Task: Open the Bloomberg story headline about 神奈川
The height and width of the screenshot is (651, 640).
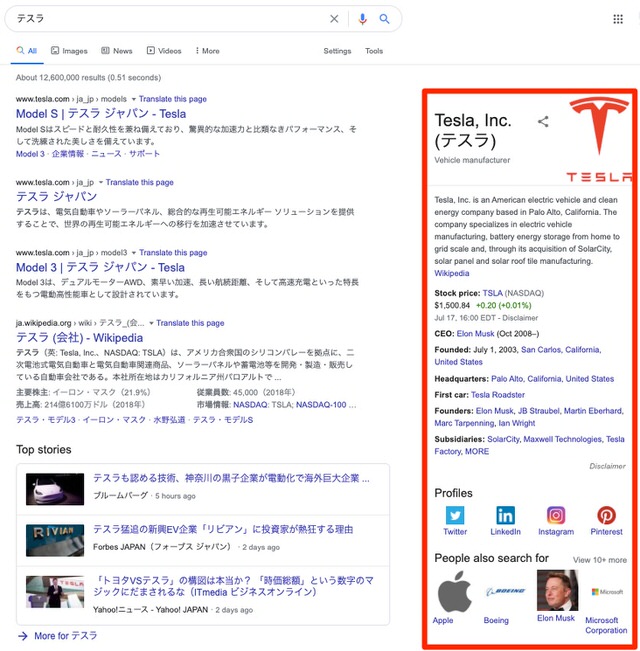Action: (231, 478)
